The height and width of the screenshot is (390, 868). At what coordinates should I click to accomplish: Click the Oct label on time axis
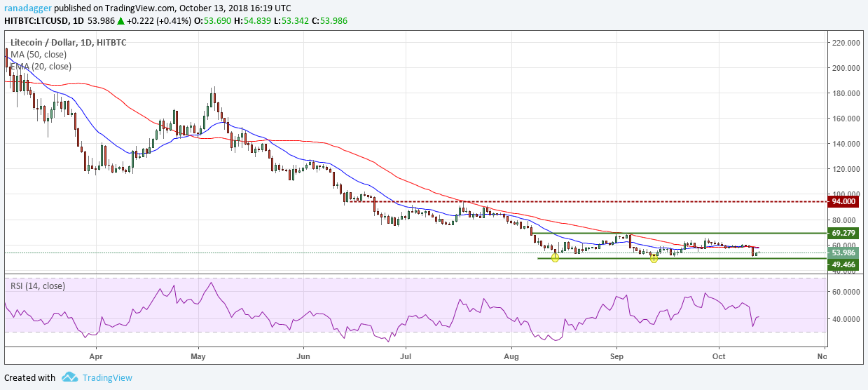click(x=718, y=356)
